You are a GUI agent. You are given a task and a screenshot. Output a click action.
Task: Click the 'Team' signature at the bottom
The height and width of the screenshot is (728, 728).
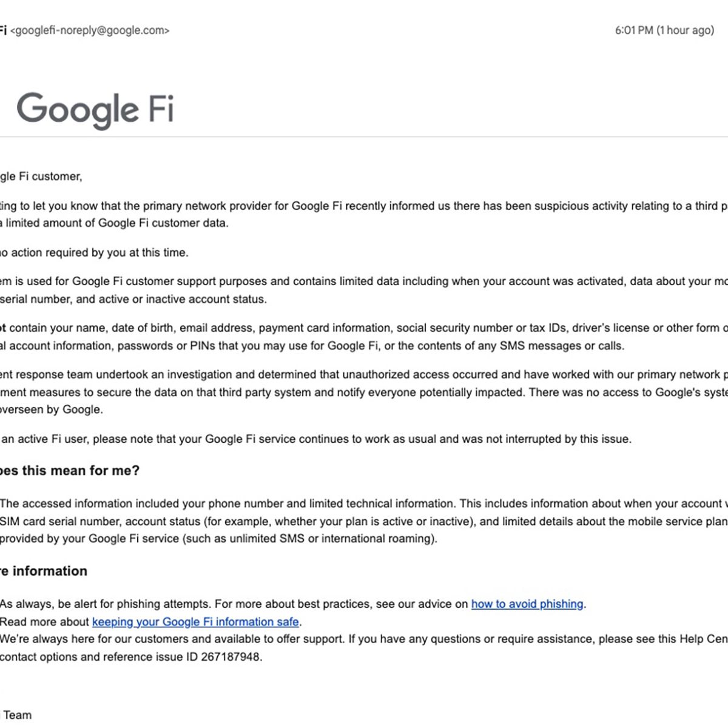[x=17, y=715]
